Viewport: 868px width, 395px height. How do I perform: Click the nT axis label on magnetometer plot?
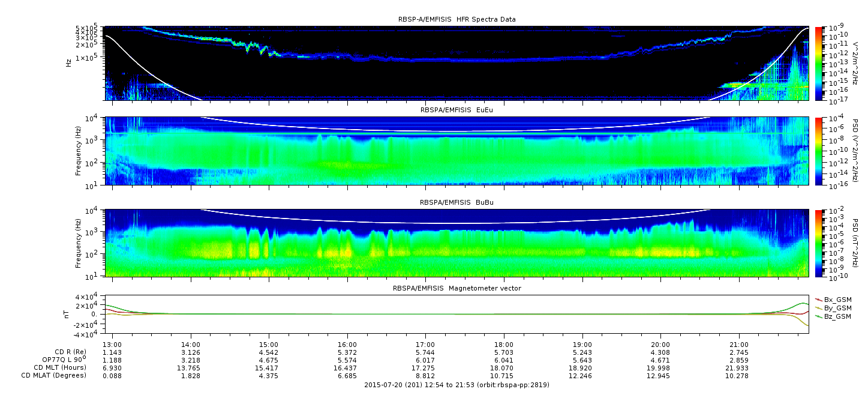coord(68,313)
